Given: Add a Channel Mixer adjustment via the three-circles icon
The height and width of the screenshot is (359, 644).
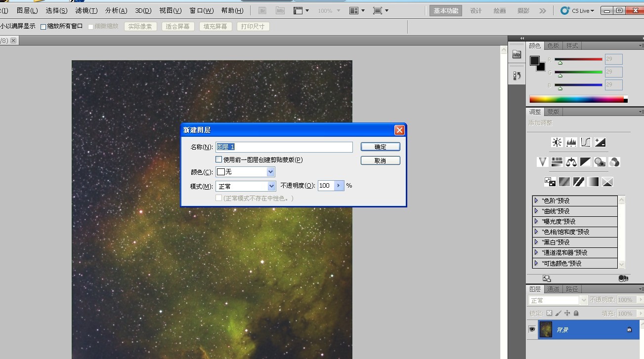Looking at the screenshot, I should pyautogui.click(x=614, y=161).
